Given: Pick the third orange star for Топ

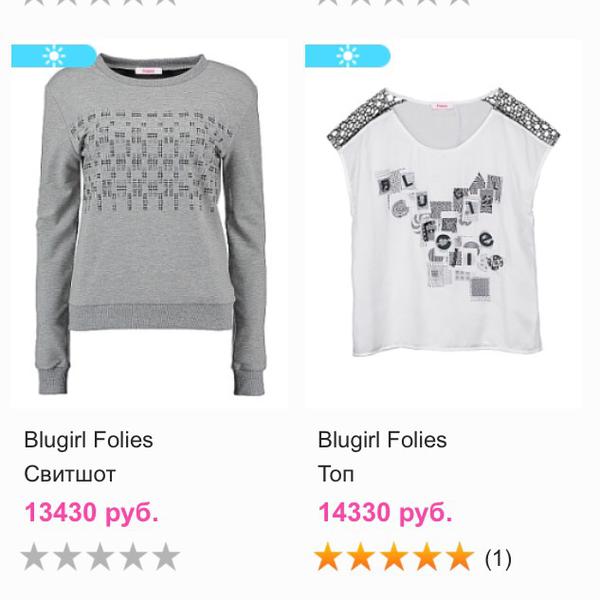Looking at the screenshot, I should point(394,556).
